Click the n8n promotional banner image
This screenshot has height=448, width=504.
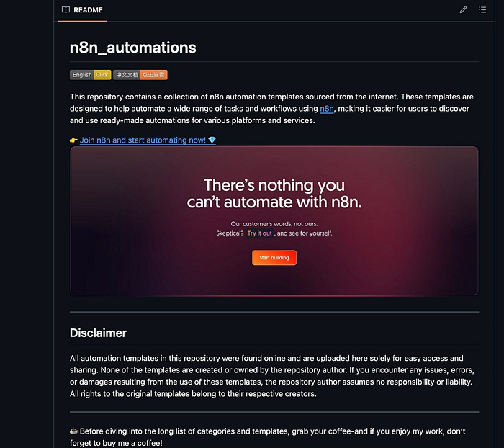click(274, 220)
